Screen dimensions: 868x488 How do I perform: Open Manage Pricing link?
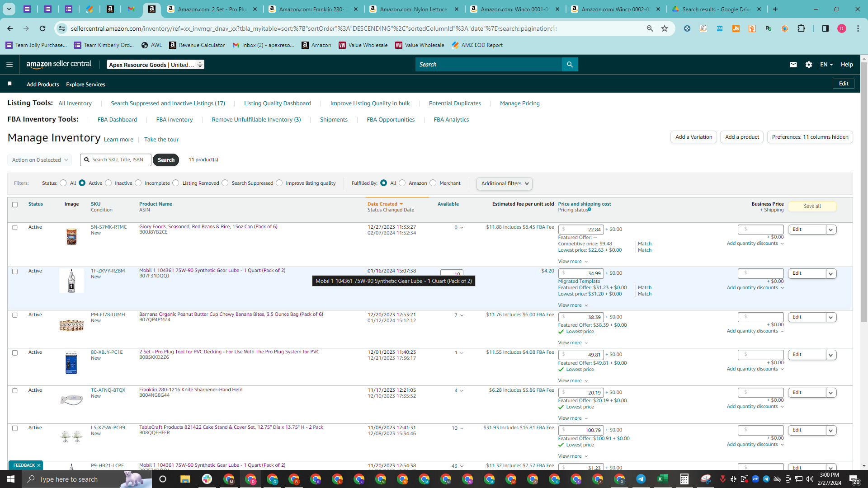coord(520,103)
